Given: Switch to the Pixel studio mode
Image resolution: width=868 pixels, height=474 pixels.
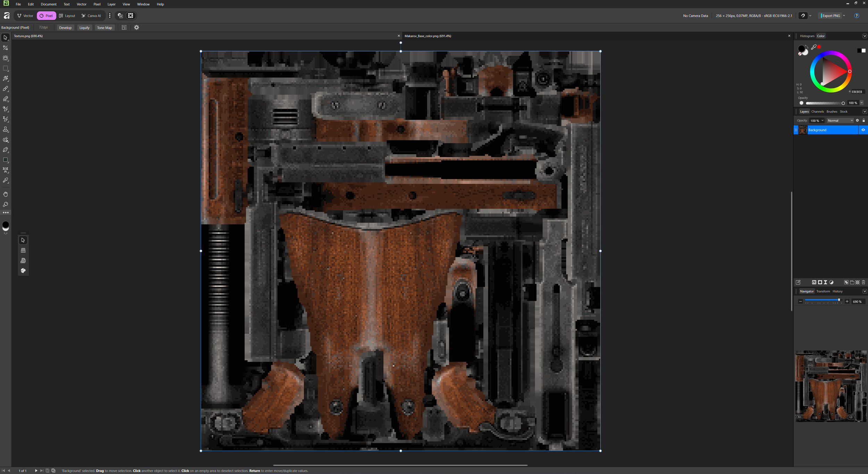Looking at the screenshot, I should pyautogui.click(x=46, y=16).
